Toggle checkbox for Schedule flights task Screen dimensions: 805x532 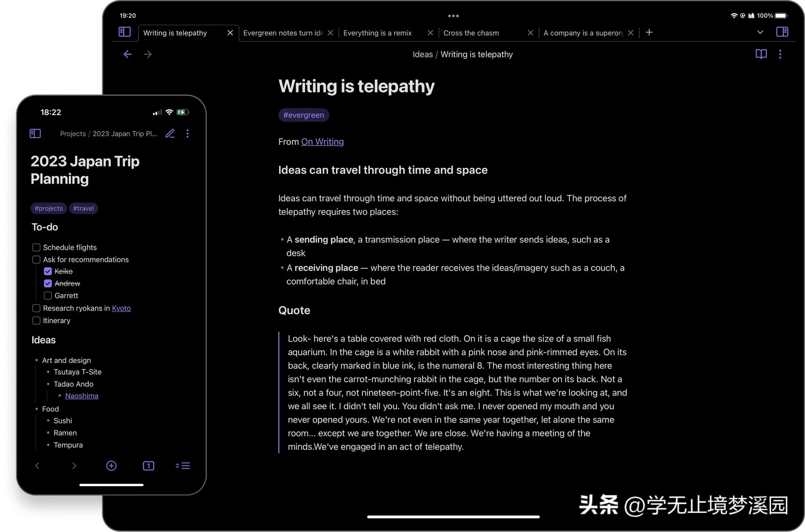pos(36,247)
